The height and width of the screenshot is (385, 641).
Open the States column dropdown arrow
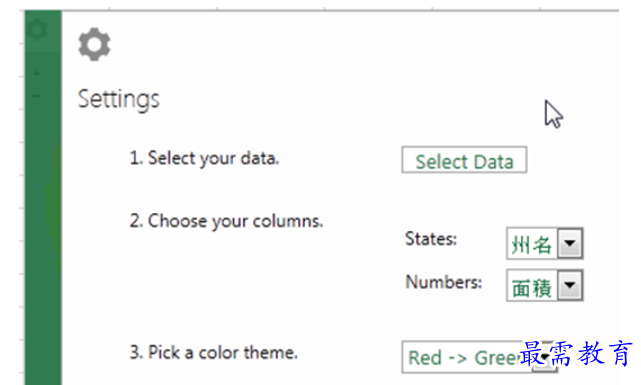570,243
